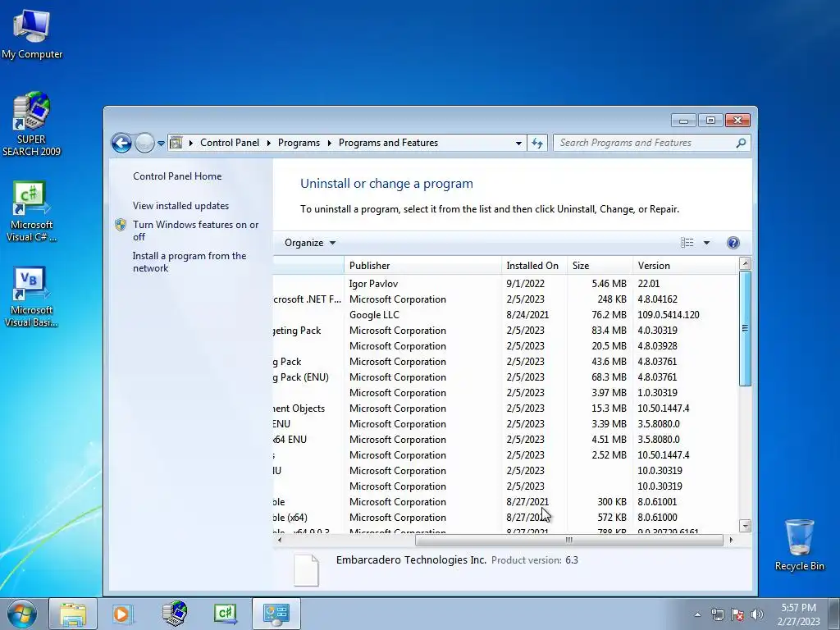Open the Windows Start menu
This screenshot has width=840, height=630.
click(22, 614)
